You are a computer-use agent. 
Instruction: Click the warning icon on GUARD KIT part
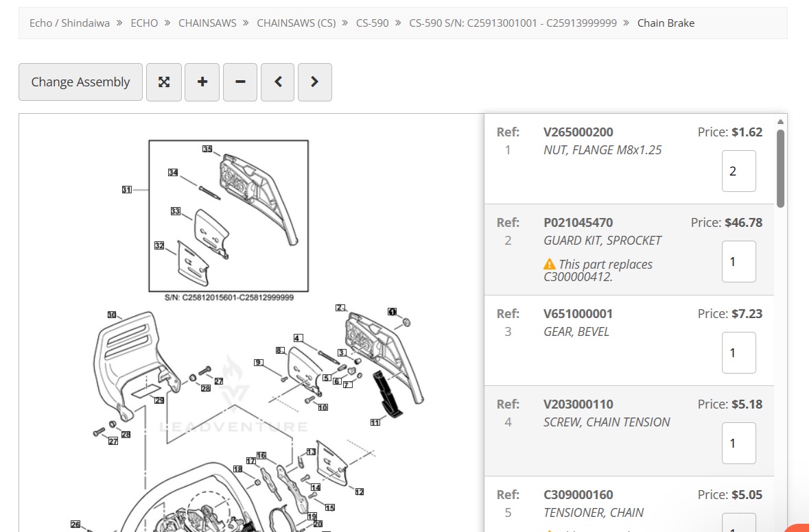click(549, 265)
